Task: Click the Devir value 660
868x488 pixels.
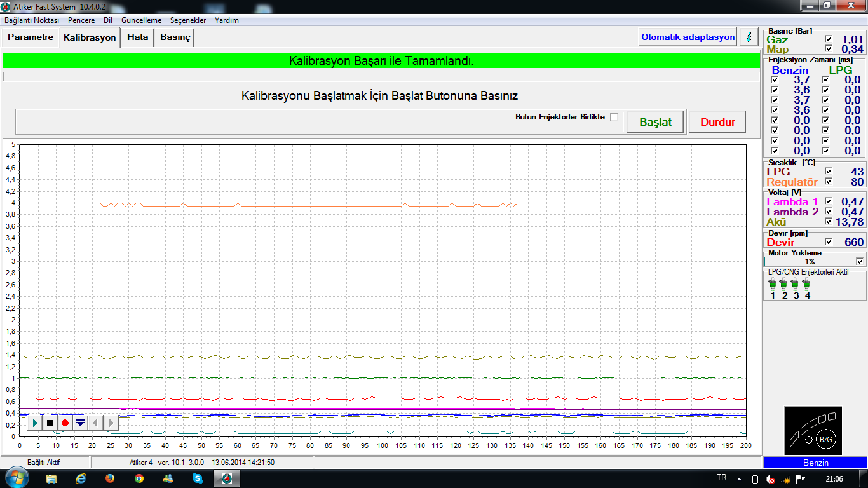Action: point(853,242)
